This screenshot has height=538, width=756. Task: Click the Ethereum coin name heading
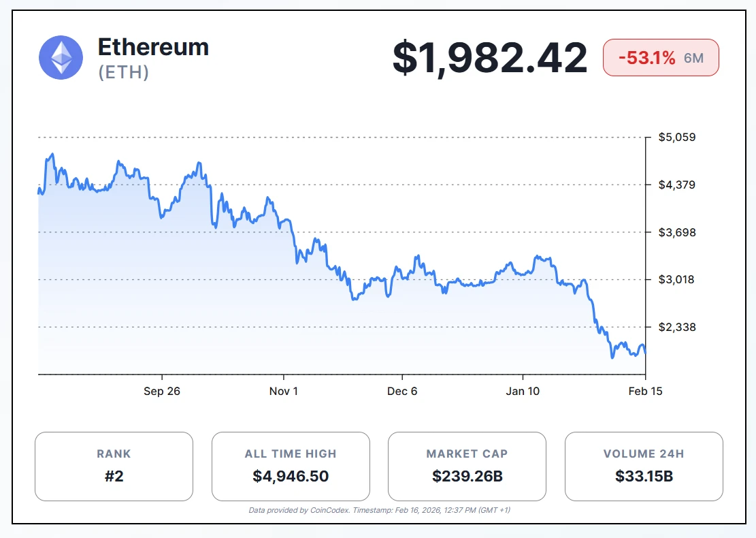point(153,47)
